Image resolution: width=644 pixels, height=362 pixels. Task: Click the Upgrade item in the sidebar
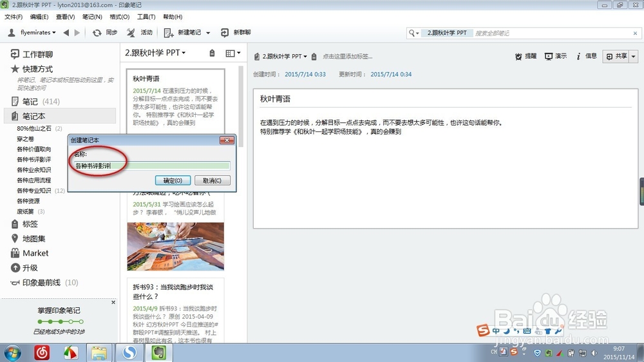click(x=24, y=268)
